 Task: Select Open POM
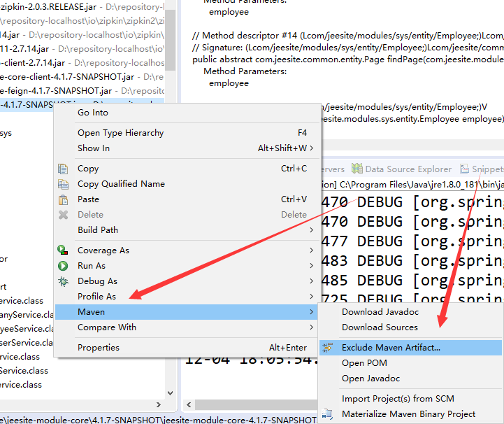pos(410,363)
